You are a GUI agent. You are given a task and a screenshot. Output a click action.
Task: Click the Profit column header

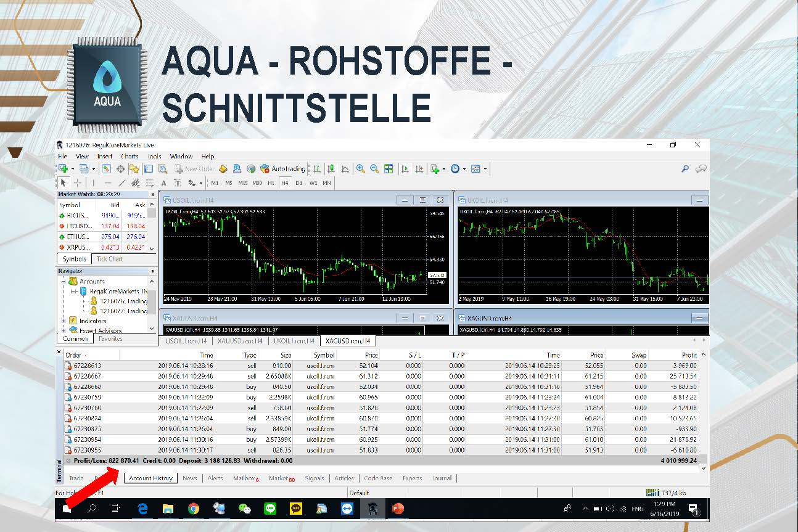click(x=689, y=355)
